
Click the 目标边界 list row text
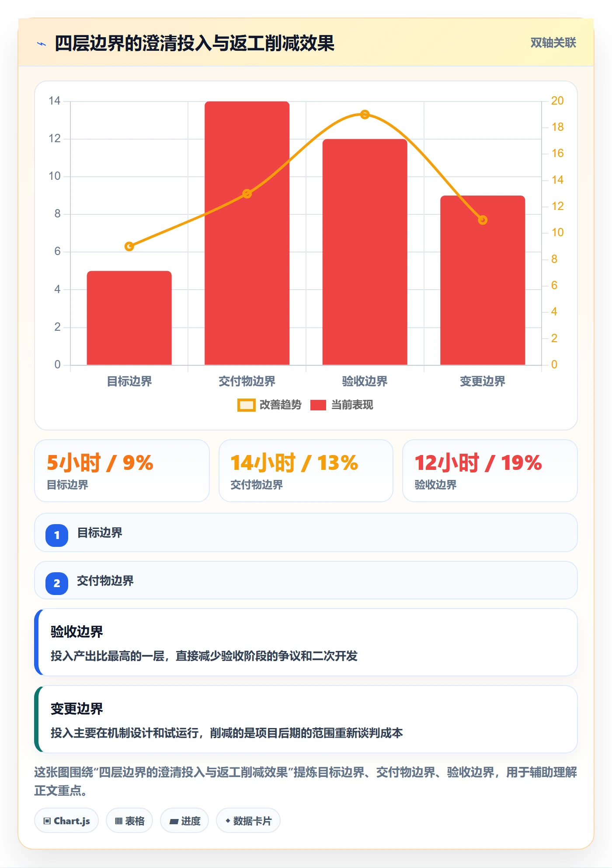100,533
